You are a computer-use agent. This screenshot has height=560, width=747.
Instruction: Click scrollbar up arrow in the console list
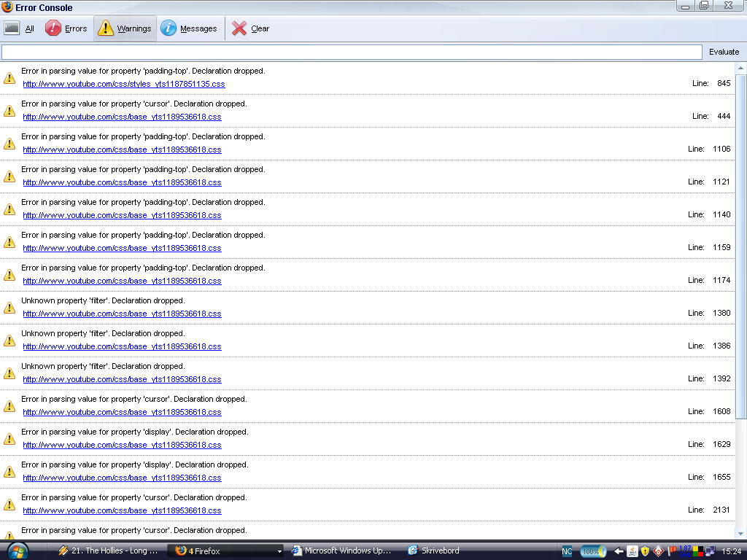point(741,69)
